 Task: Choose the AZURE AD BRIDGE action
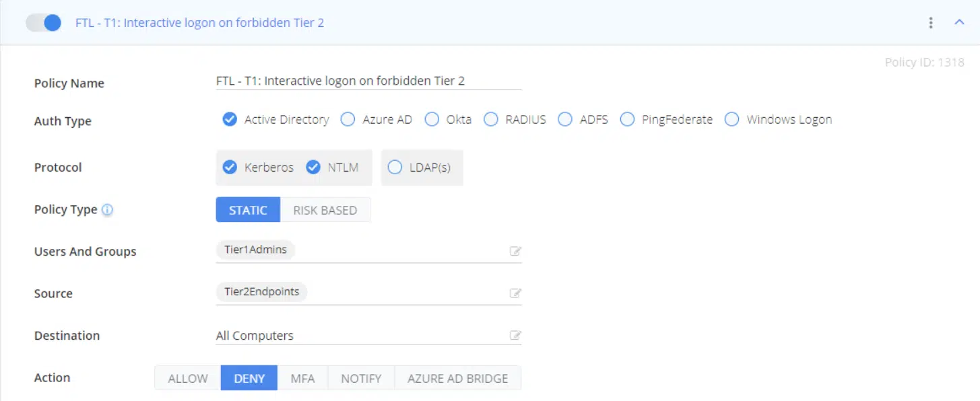[x=457, y=378]
